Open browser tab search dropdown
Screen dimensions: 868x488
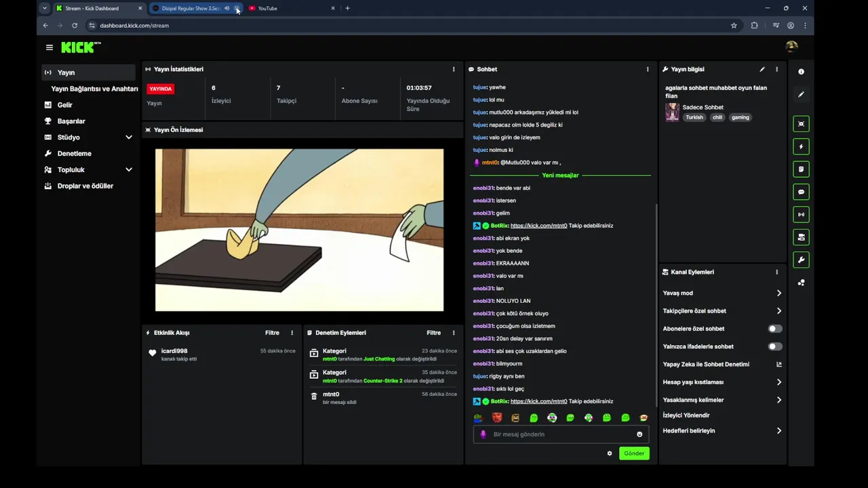tap(45, 8)
